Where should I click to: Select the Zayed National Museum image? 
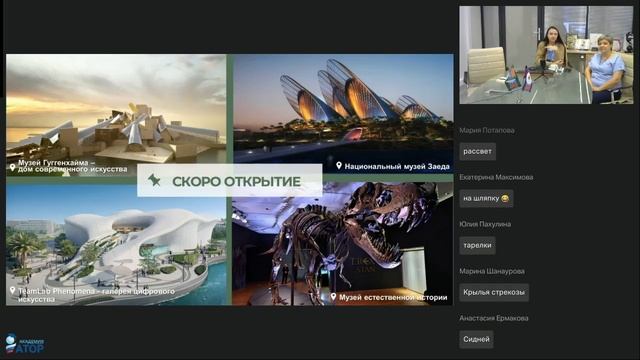343,114
